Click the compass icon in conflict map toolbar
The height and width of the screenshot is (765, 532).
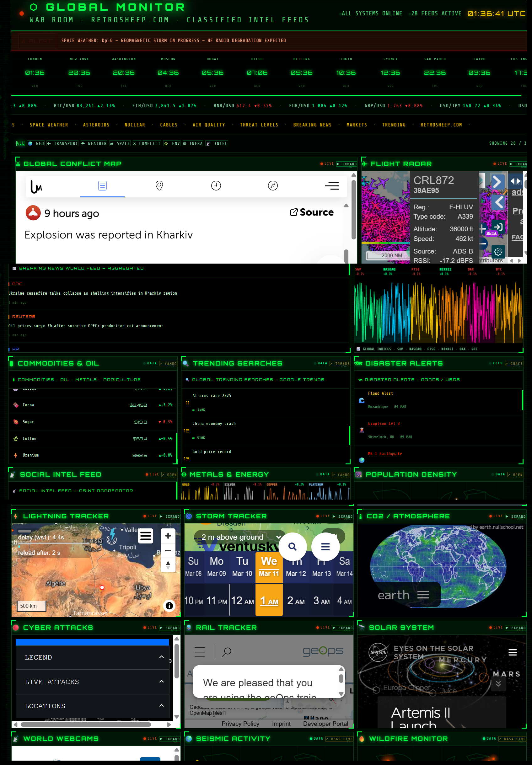click(273, 185)
